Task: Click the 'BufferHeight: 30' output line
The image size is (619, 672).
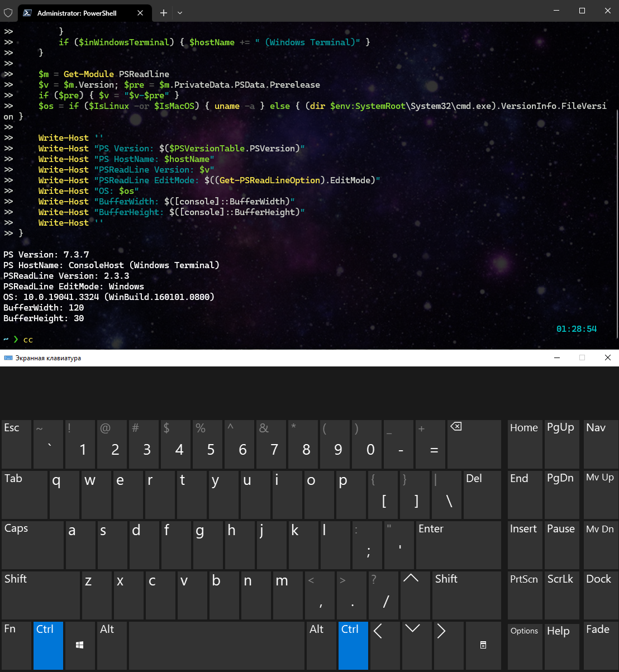Action: pos(44,318)
